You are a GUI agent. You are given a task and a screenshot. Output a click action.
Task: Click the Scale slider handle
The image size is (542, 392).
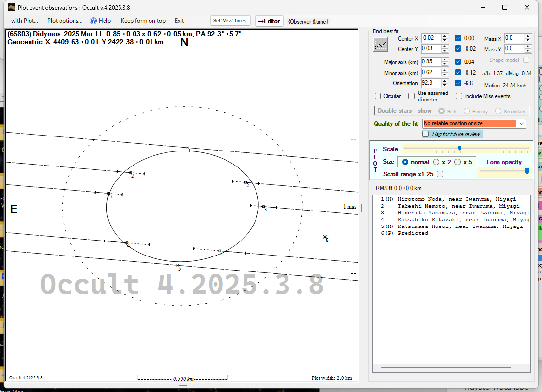tap(459, 148)
